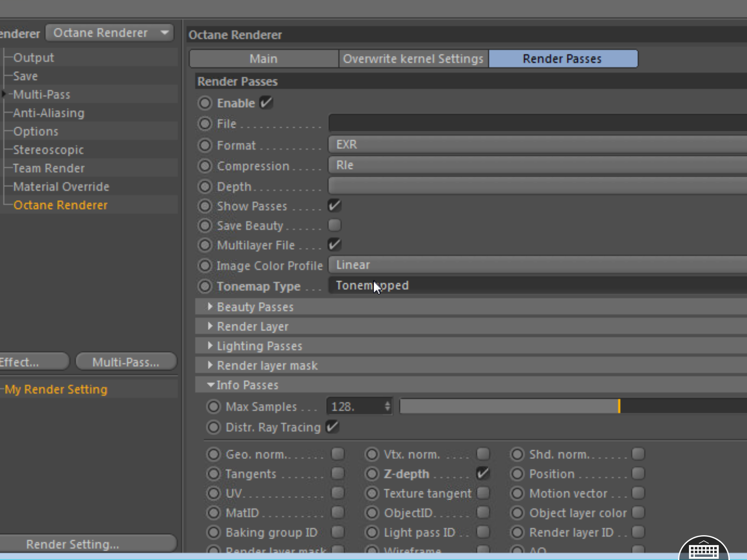Click the animation dot next to Z-depth
Screen dimensions: 747x560
click(372, 474)
